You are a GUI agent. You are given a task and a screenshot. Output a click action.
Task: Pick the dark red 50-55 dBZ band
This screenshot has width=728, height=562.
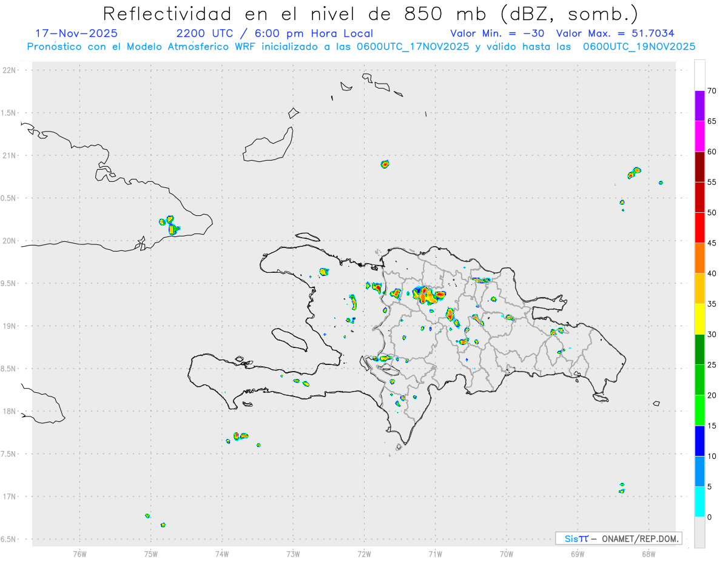[699, 197]
